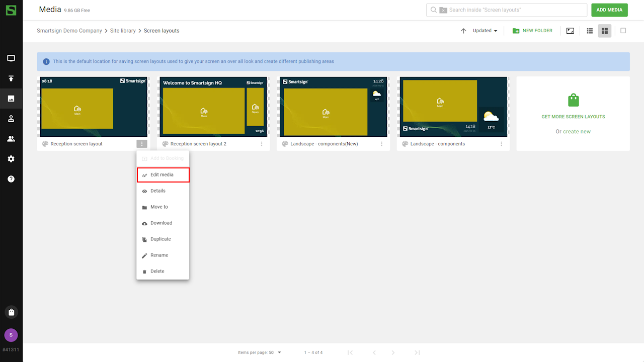
Task: Open the Users icon in sidebar
Action: pos(11,139)
